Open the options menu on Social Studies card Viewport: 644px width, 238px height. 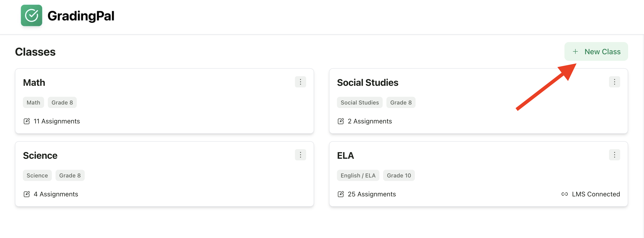coord(615,82)
